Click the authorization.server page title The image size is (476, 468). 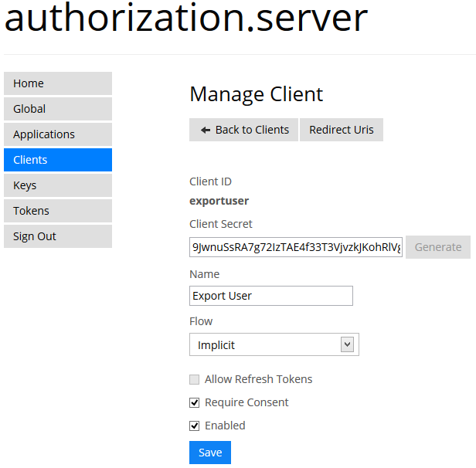click(185, 19)
